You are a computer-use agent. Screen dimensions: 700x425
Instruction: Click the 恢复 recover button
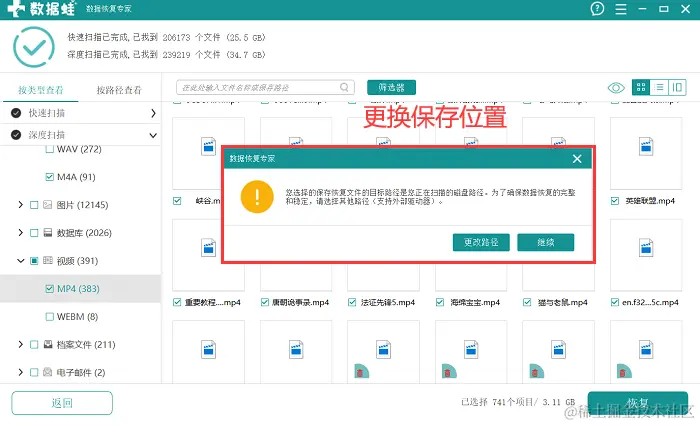(x=638, y=403)
